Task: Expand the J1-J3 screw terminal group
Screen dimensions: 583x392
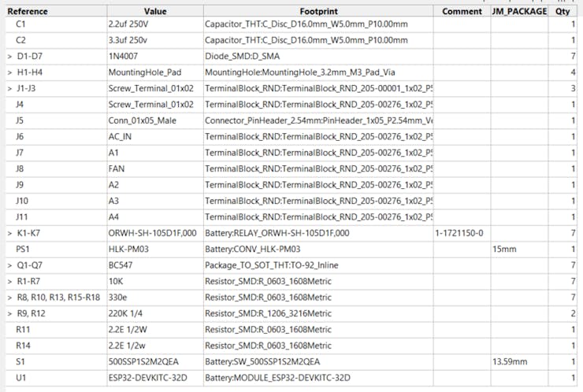Action: point(9,88)
